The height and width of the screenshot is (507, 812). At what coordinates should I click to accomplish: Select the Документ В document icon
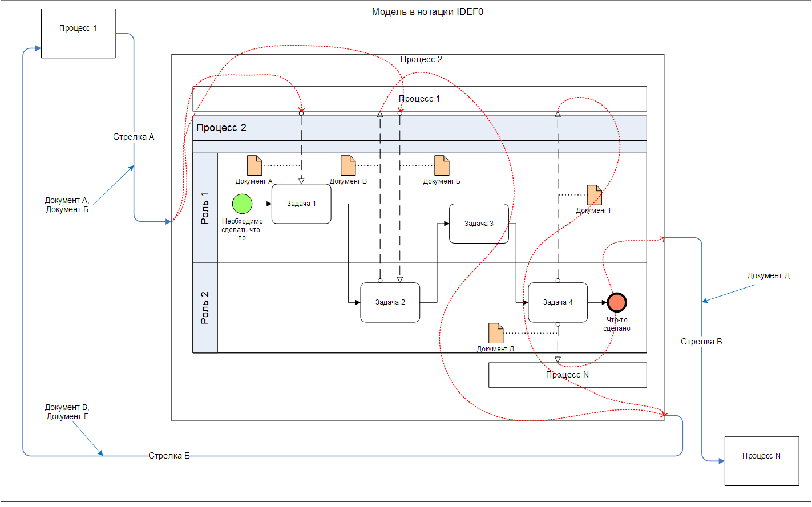pyautogui.click(x=348, y=165)
